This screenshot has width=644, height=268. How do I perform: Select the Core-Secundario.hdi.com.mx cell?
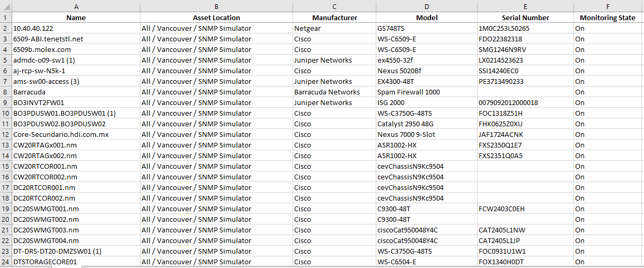pos(76,134)
